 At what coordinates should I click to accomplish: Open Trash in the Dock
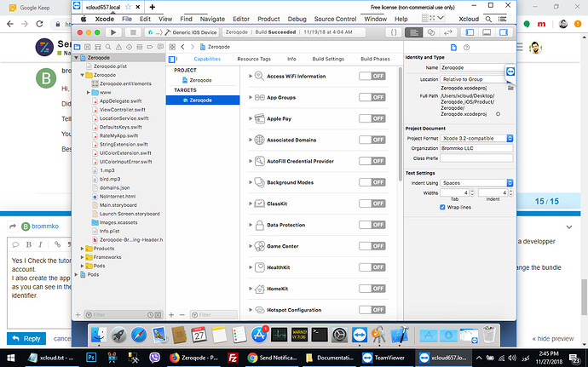pyautogui.click(x=489, y=335)
